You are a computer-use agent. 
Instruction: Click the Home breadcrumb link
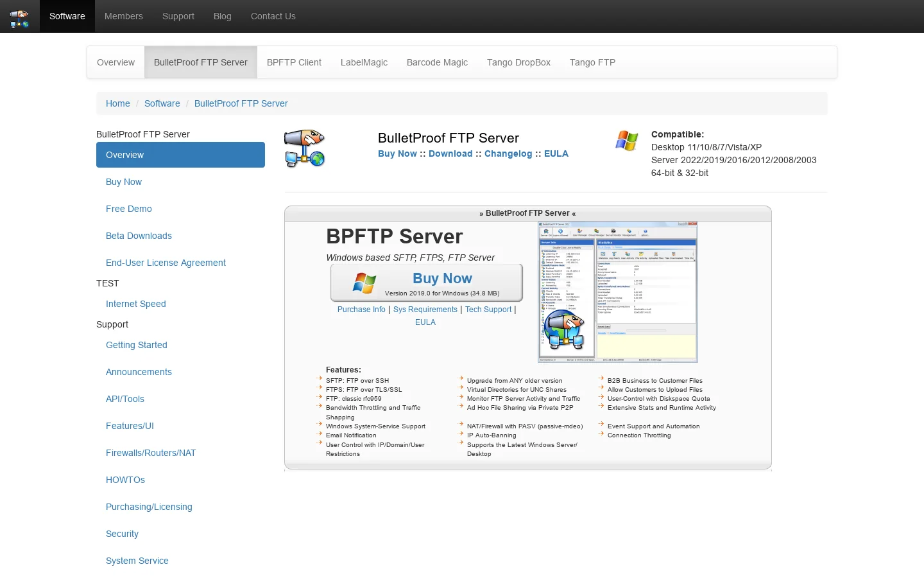coord(118,103)
